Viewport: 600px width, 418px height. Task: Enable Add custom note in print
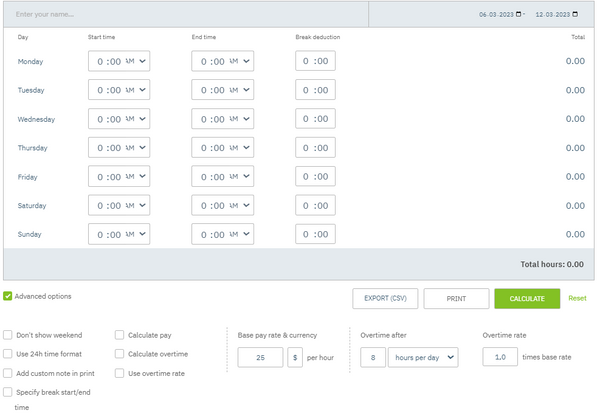pyautogui.click(x=8, y=373)
